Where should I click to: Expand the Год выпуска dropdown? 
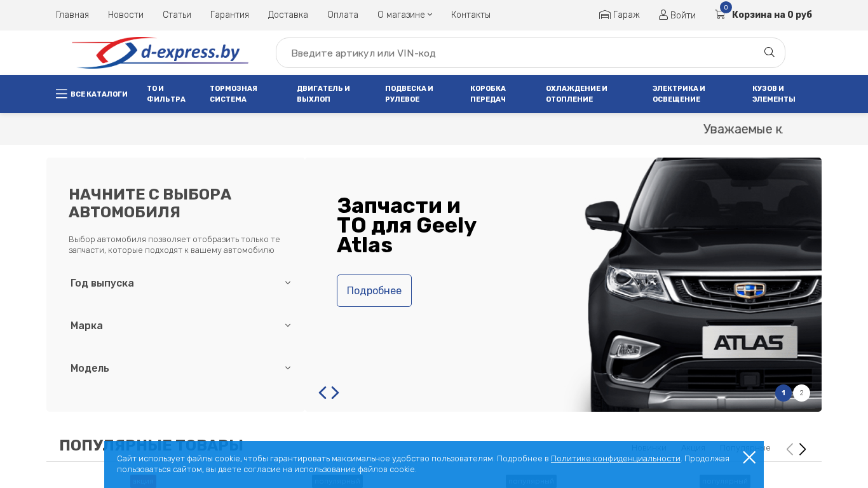(180, 283)
